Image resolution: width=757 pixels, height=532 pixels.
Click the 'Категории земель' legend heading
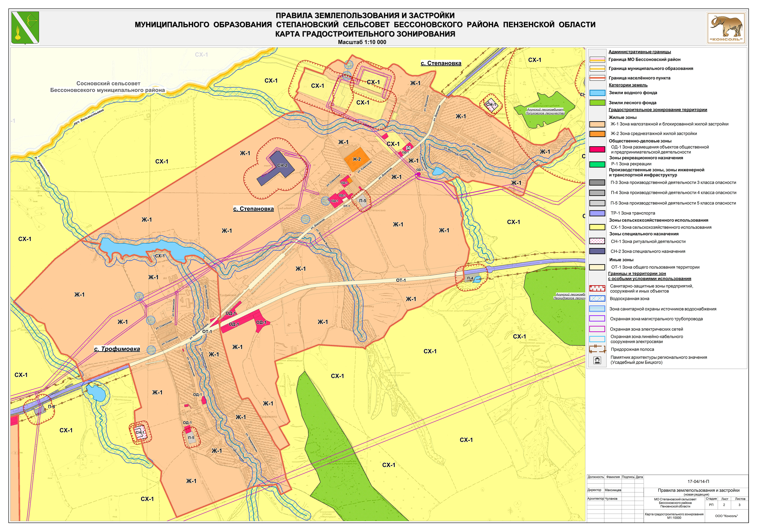click(628, 85)
